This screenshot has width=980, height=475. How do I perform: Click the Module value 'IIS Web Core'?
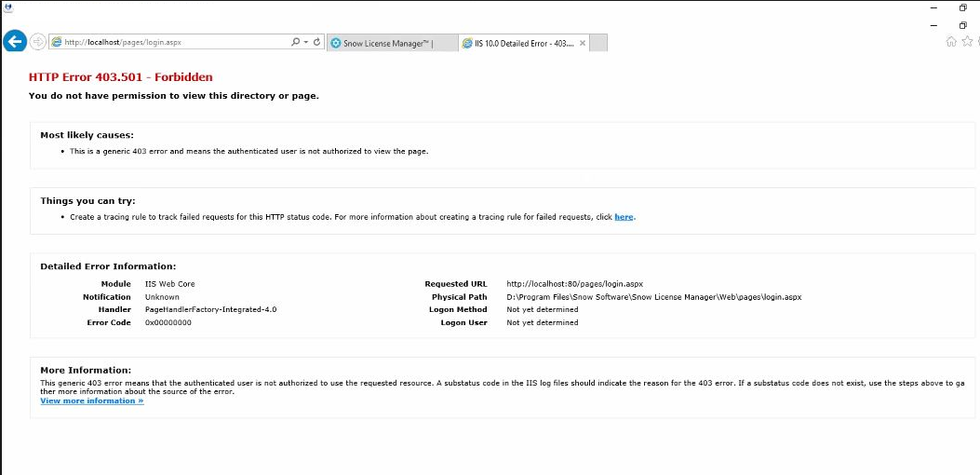coord(170,284)
